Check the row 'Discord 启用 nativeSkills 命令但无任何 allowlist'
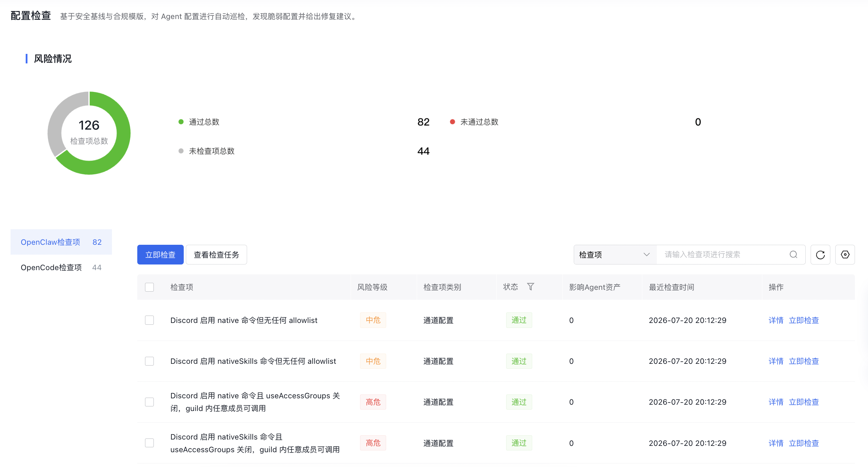 click(x=150, y=361)
